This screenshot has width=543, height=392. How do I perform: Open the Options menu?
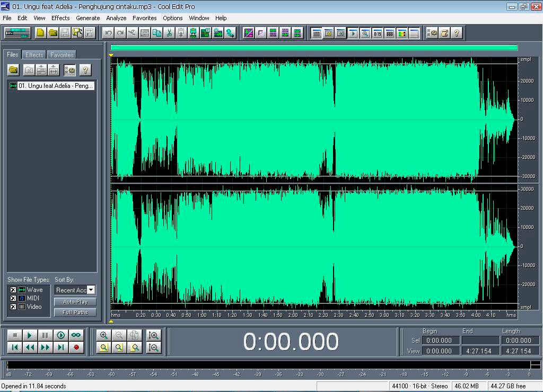172,18
